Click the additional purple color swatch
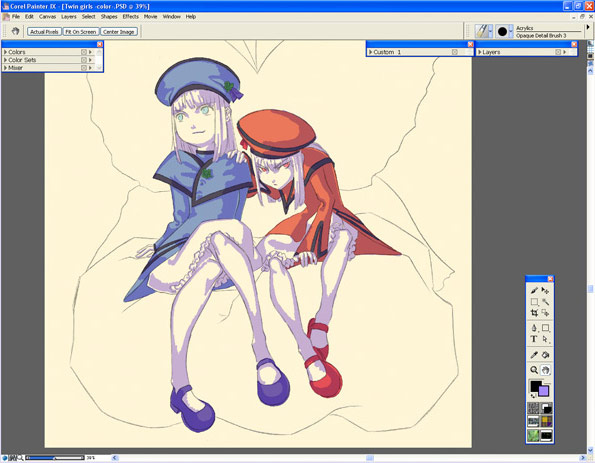The height and width of the screenshot is (463, 595). pyautogui.click(x=543, y=391)
